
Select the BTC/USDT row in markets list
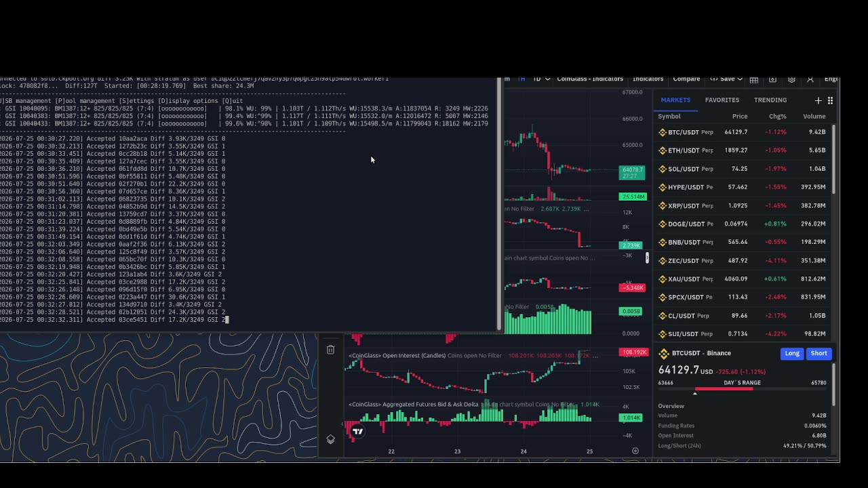click(743, 132)
